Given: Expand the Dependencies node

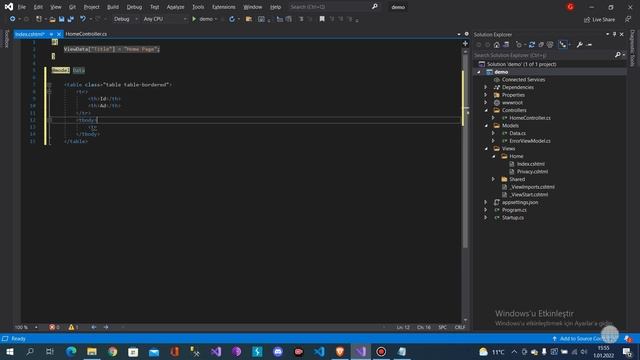Looking at the screenshot, I should point(486,87).
